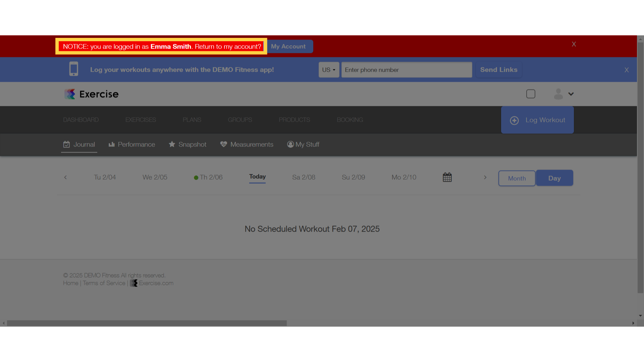Switch journal to Day view

[554, 178]
